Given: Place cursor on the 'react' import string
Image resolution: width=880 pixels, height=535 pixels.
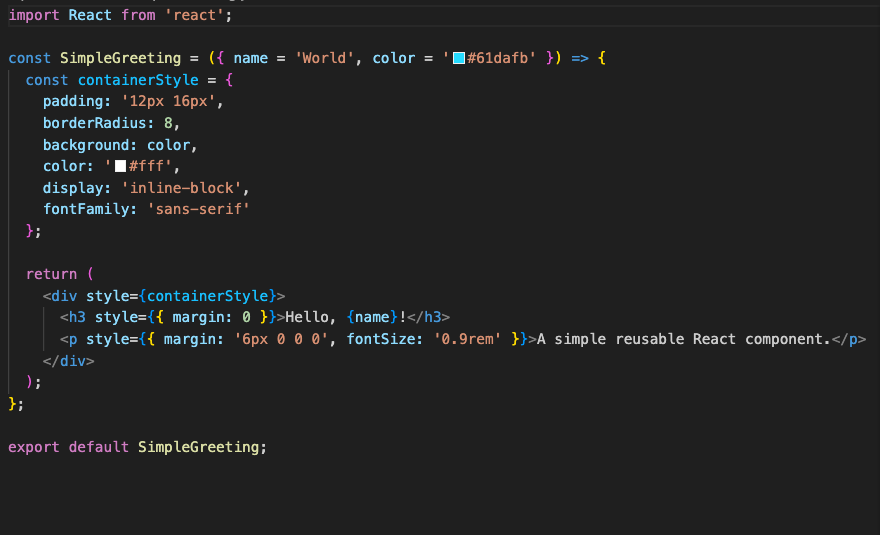Looking at the screenshot, I should tap(208, 16).
